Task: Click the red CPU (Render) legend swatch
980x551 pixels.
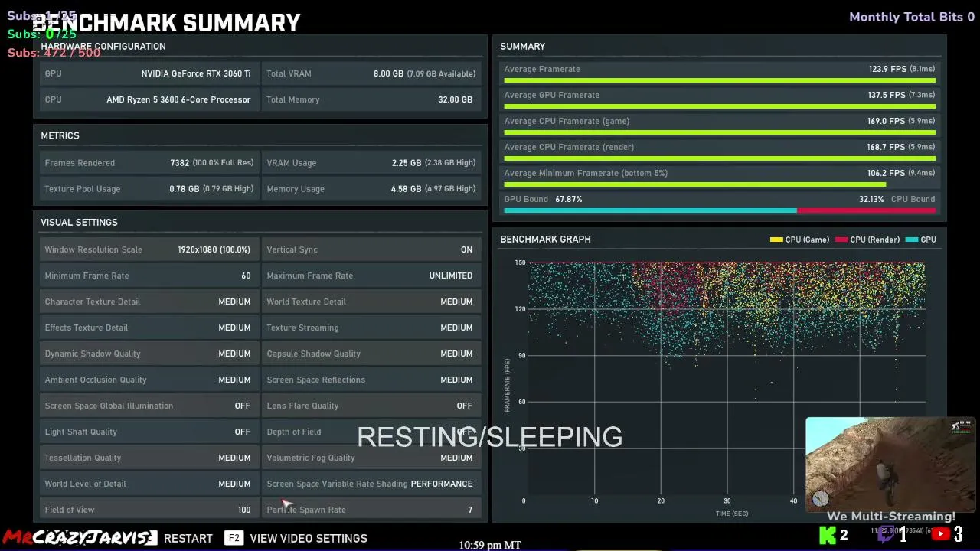Action: tap(841, 240)
